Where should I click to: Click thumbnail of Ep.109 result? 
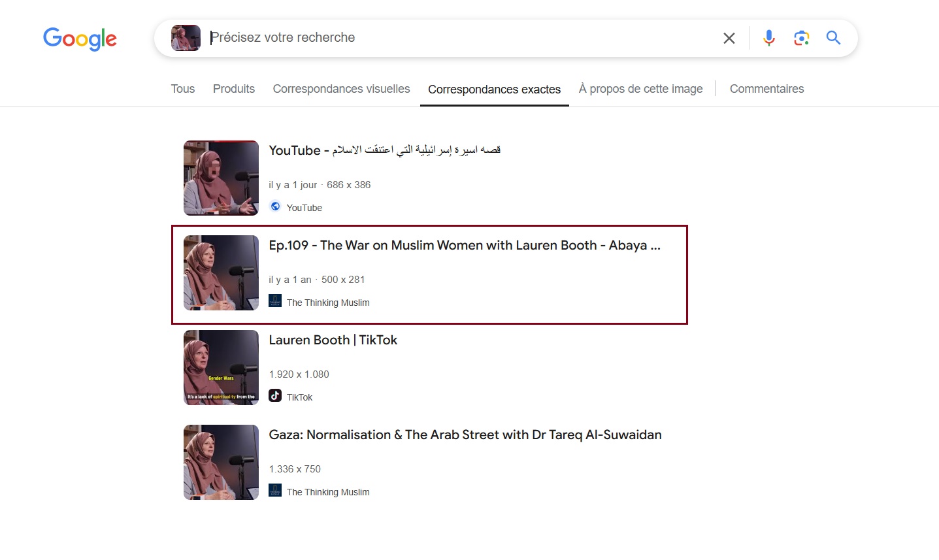222,272
